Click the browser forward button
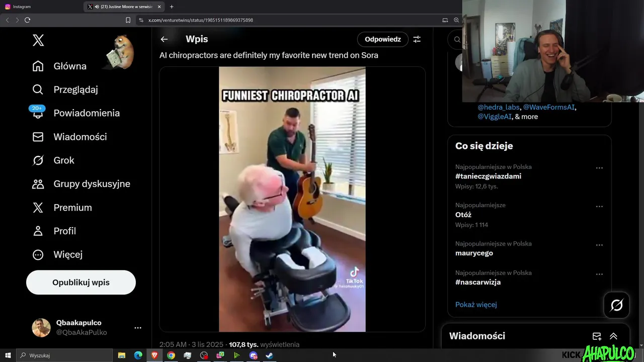Viewport: 644px width, 362px height. click(x=17, y=20)
